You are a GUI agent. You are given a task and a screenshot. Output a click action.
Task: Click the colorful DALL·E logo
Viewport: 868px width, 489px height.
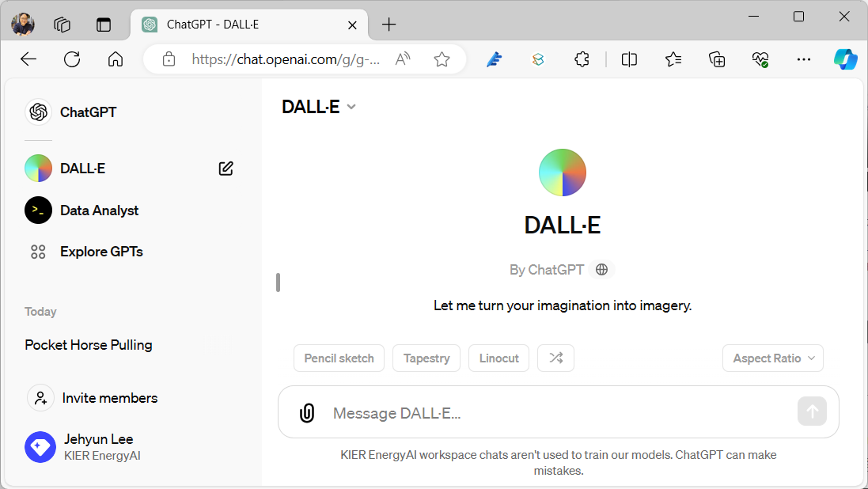coord(563,172)
